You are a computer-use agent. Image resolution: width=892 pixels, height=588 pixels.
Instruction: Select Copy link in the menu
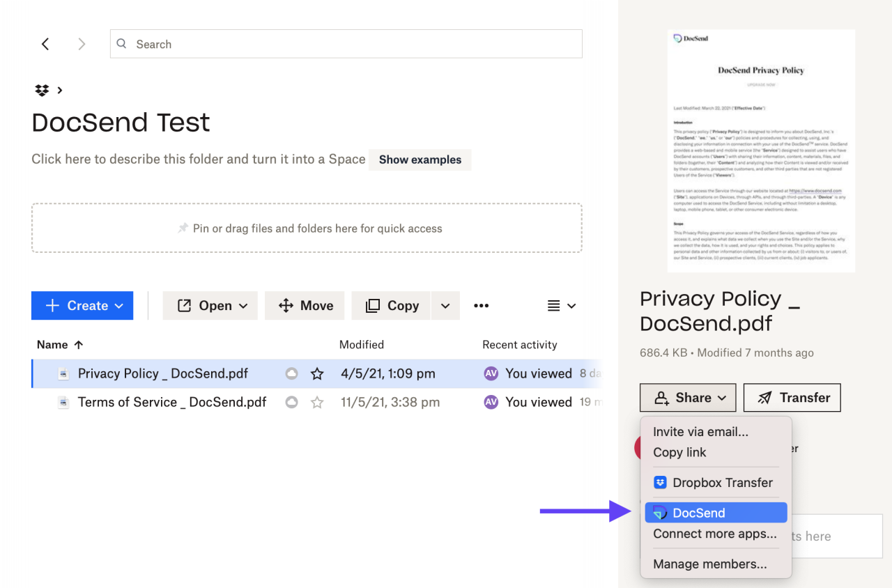click(679, 452)
